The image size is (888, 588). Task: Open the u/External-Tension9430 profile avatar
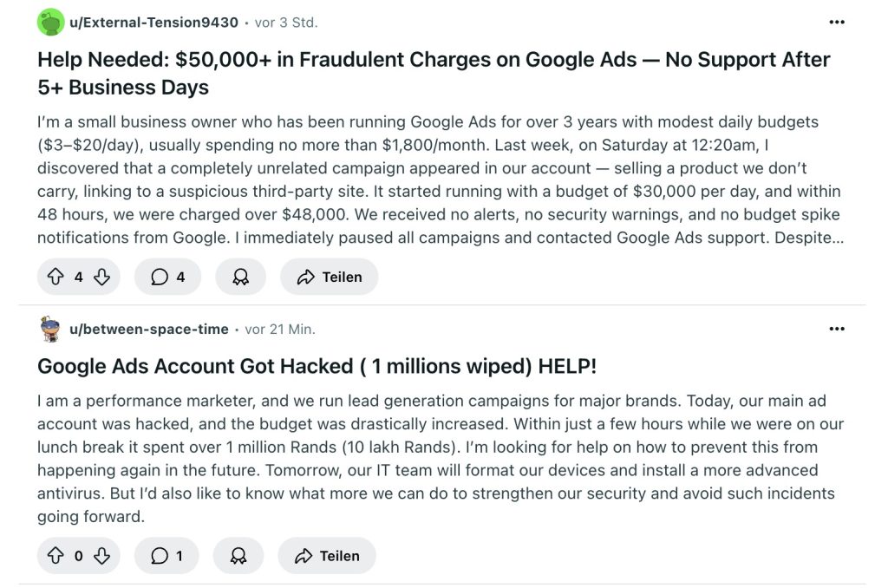[50, 23]
